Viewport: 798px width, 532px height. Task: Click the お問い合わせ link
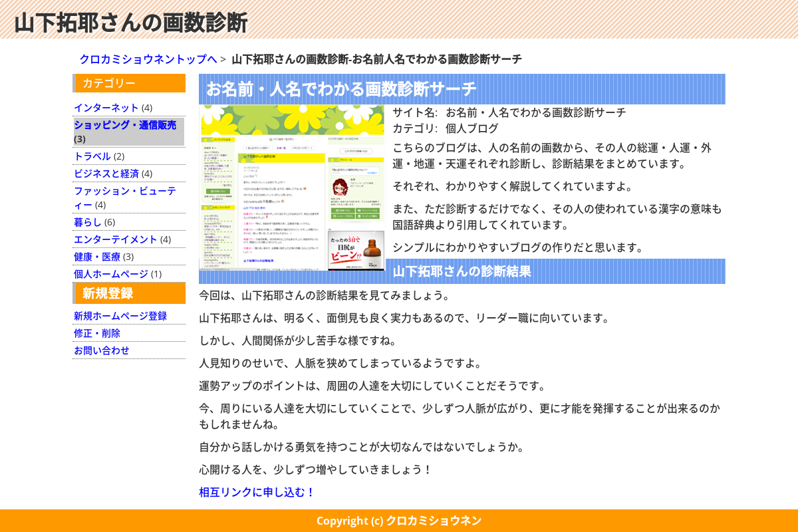coord(102,350)
